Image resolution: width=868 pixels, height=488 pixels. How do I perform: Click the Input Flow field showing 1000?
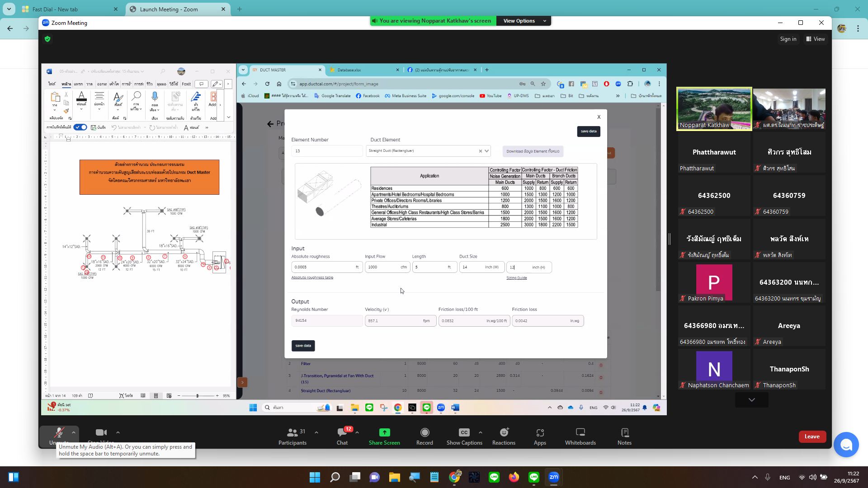pyautogui.click(x=387, y=267)
